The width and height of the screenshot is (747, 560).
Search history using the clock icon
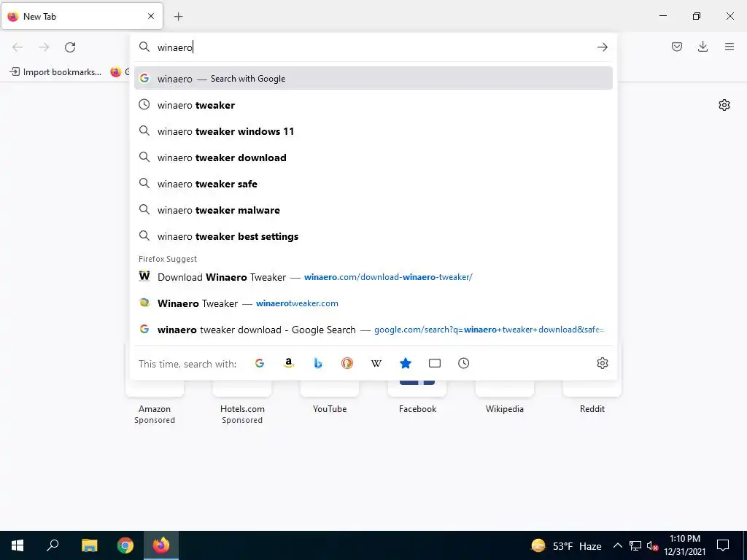coord(463,363)
